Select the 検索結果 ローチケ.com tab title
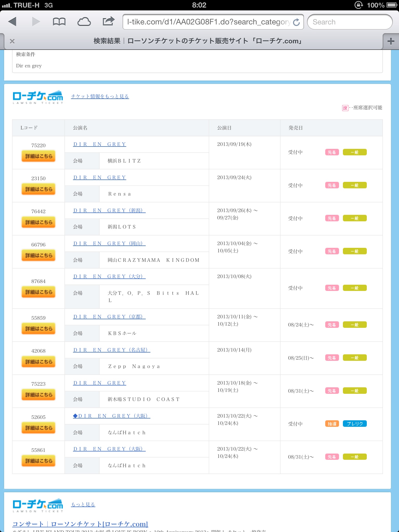Viewport: 399px width, 532px height. tap(198, 41)
